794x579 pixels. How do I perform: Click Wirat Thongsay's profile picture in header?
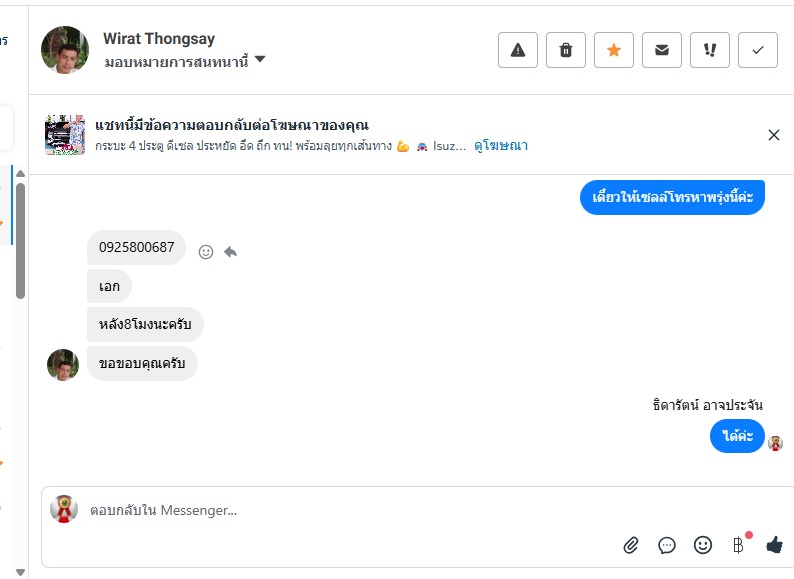tap(65, 50)
